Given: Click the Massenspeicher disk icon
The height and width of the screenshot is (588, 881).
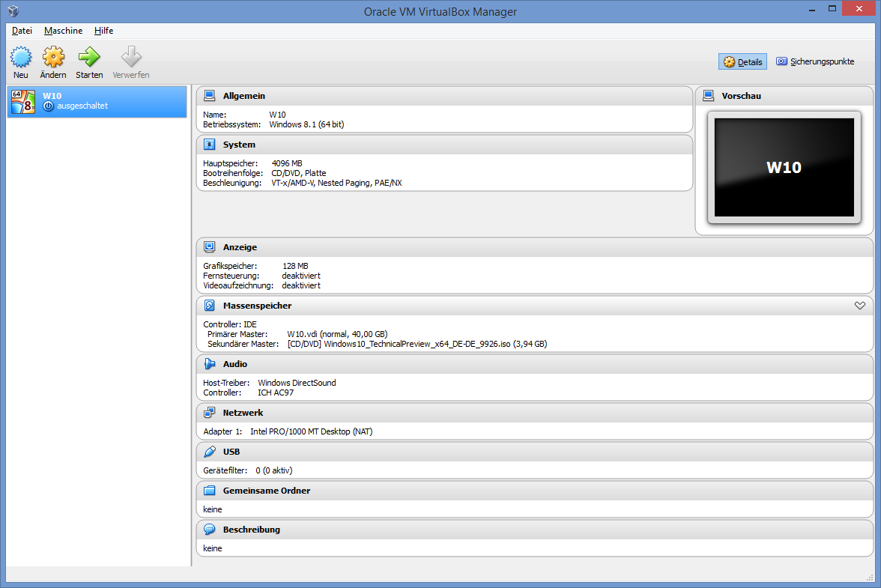Looking at the screenshot, I should coord(210,306).
